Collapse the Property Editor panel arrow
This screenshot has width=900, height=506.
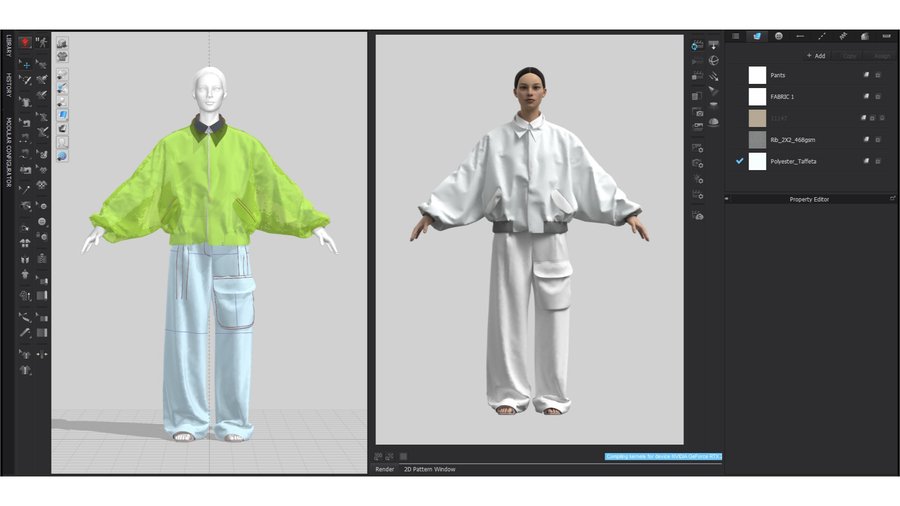727,199
